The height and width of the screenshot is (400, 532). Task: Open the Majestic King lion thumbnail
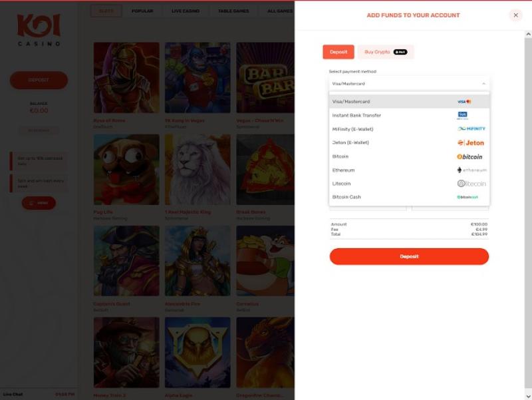(198, 170)
